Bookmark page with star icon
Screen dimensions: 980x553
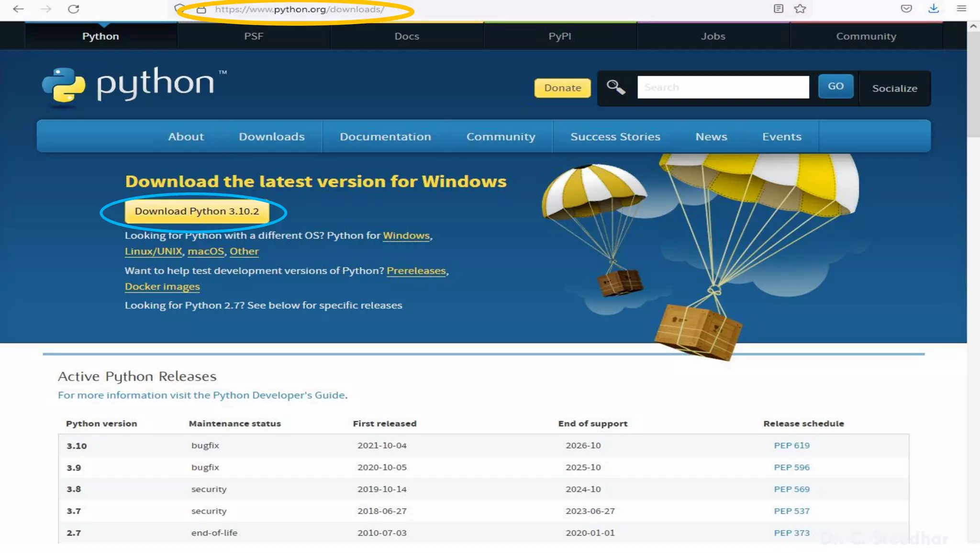pyautogui.click(x=800, y=9)
